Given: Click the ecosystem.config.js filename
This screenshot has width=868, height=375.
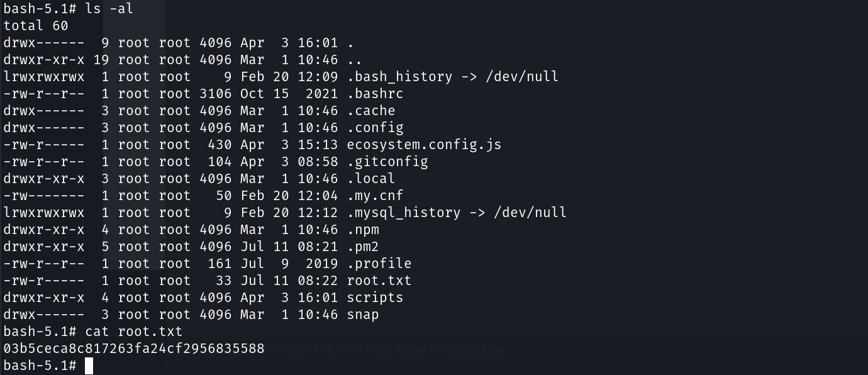Looking at the screenshot, I should click(x=424, y=145).
